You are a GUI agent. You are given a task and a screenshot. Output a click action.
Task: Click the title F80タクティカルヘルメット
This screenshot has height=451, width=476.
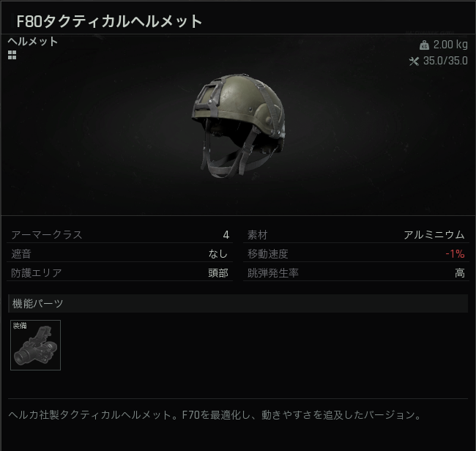[x=109, y=21]
